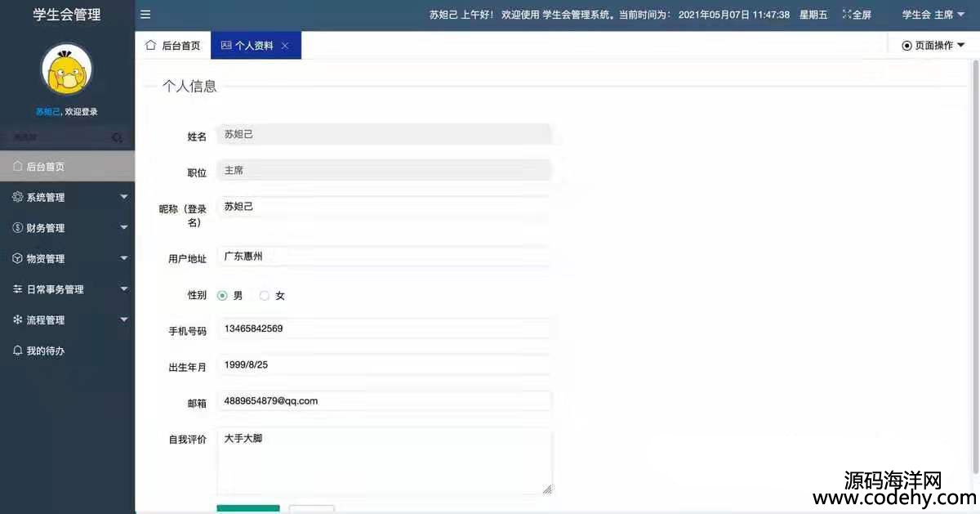Expand the 日常事务管理 menu arrow
The height and width of the screenshot is (514, 980).
tap(124, 289)
